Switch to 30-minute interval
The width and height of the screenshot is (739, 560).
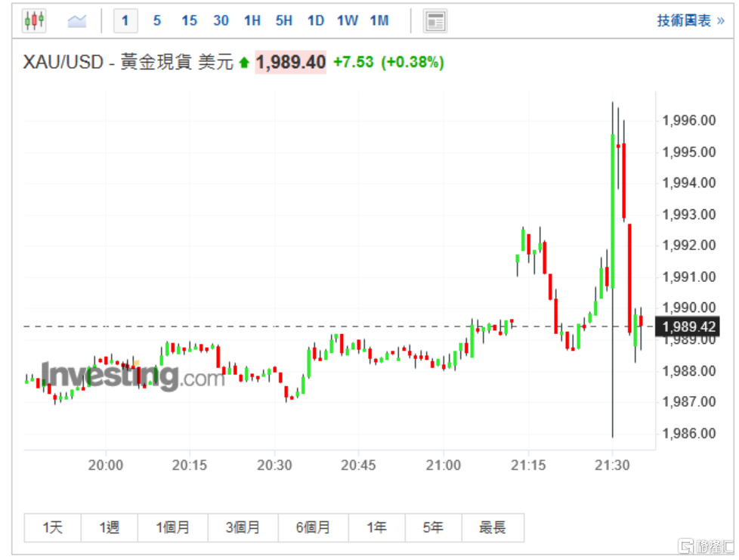pyautogui.click(x=221, y=21)
